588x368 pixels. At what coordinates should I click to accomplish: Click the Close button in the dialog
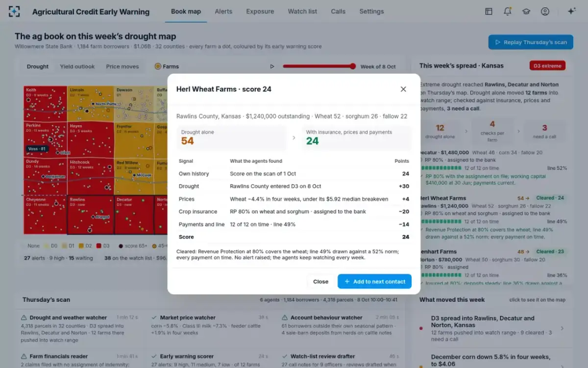pyautogui.click(x=321, y=282)
